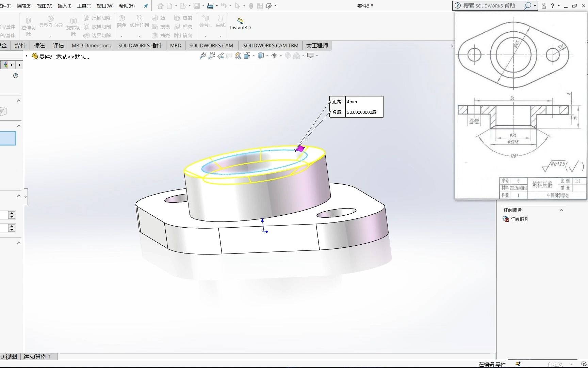Open the 视图(V) menu

45,6
